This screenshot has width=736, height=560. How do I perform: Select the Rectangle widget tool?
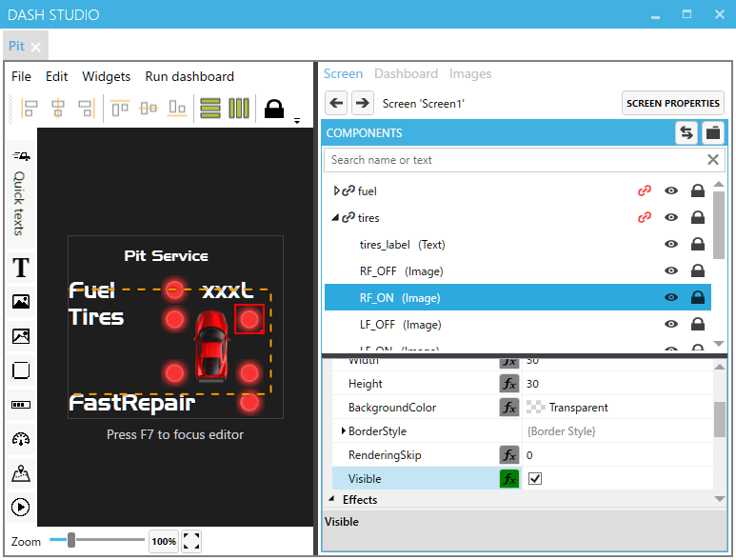(x=21, y=370)
